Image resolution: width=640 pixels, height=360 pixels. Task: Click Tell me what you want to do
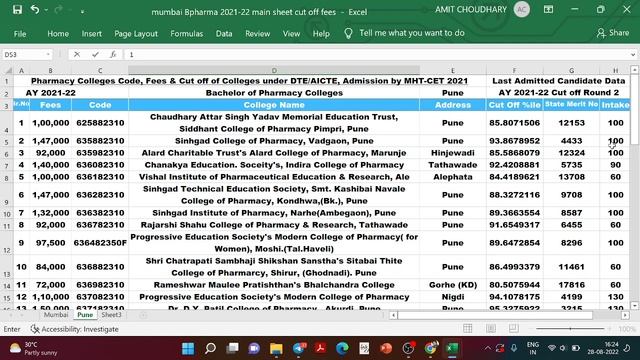pos(412,33)
